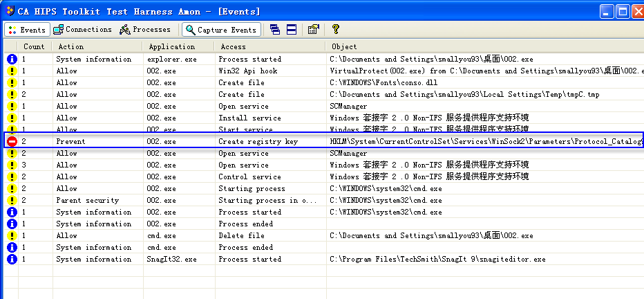
Task: Toggle the Capture Events button
Action: tap(221, 30)
